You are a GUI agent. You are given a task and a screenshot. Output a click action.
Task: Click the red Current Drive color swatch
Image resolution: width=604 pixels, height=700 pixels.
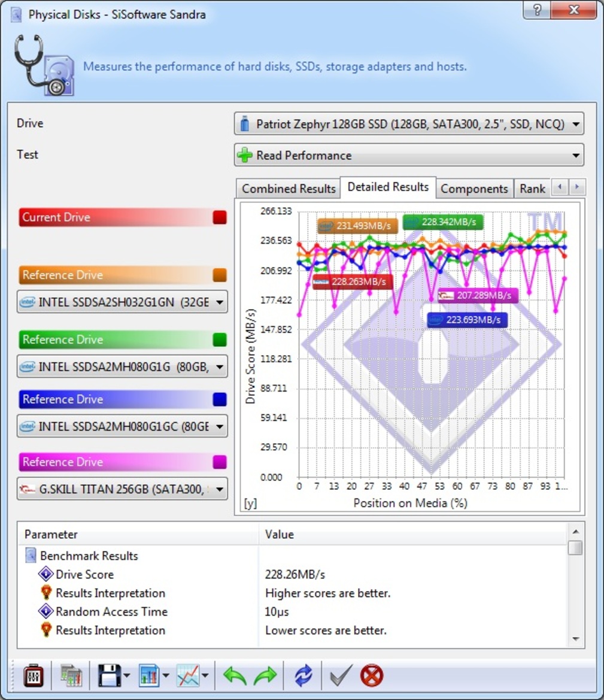[220, 217]
